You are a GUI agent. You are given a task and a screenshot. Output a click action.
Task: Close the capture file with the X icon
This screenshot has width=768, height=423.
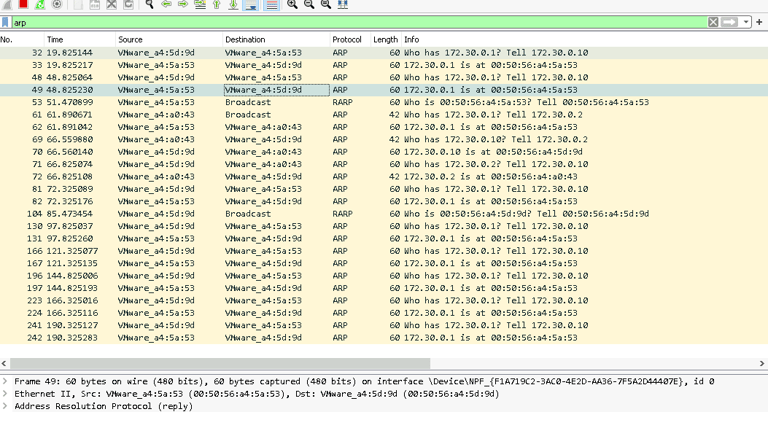pos(112,4)
